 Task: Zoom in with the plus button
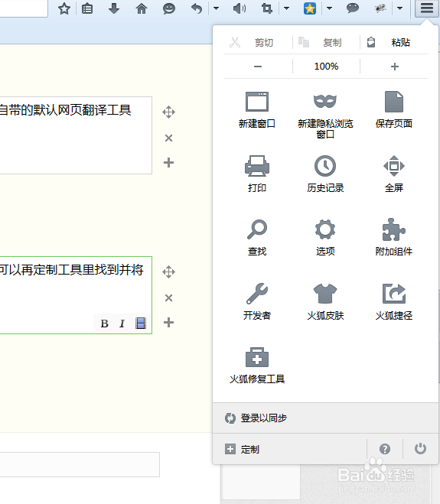(395, 67)
